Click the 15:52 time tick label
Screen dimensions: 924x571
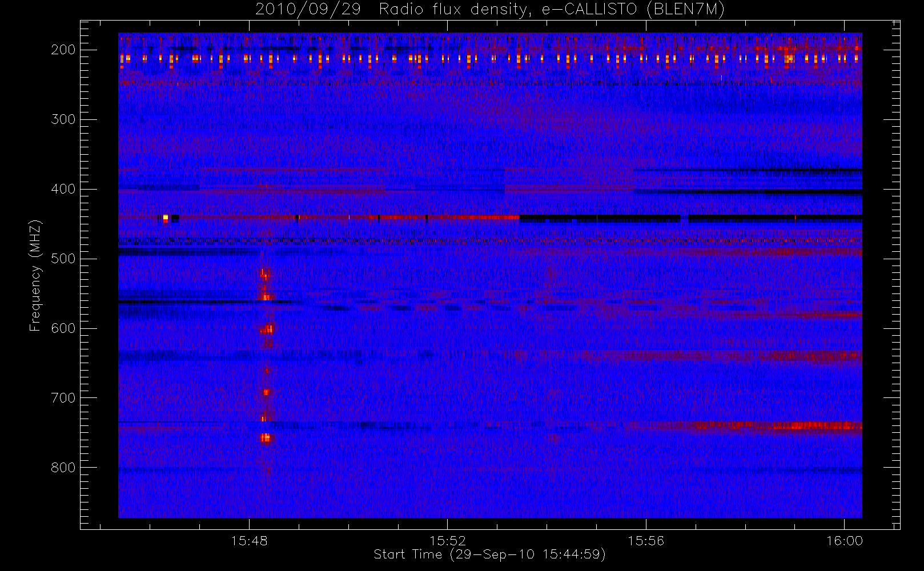click(448, 541)
